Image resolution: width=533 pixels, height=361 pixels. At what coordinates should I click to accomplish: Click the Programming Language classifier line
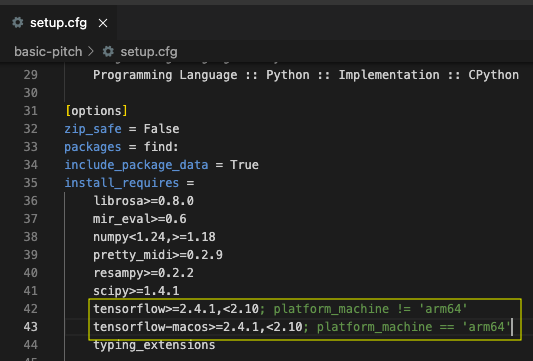tap(306, 75)
